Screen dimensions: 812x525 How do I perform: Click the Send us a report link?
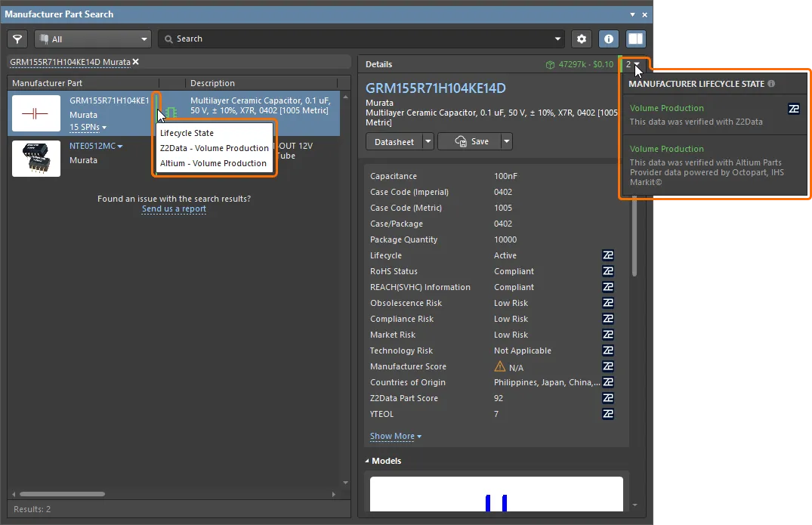[174, 209]
